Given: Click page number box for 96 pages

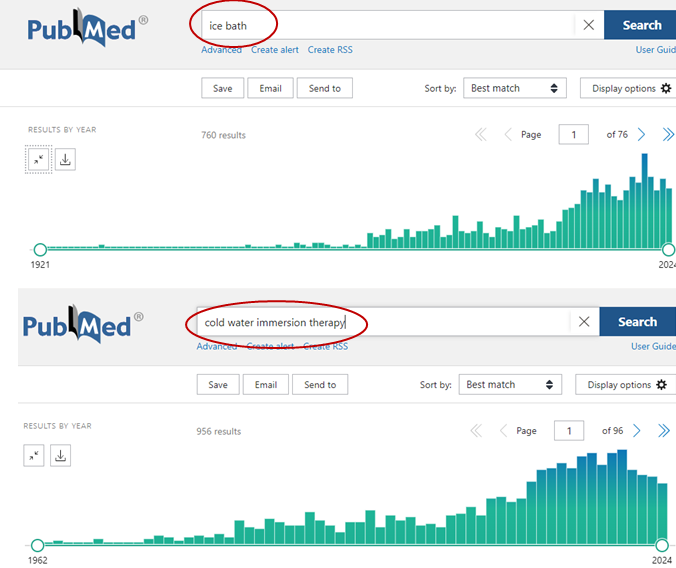Looking at the screenshot, I should point(569,430).
